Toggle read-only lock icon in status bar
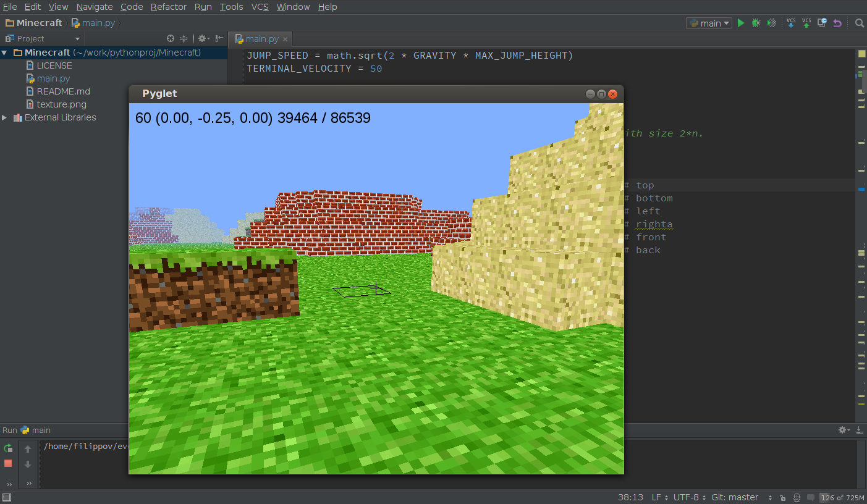 783,498
